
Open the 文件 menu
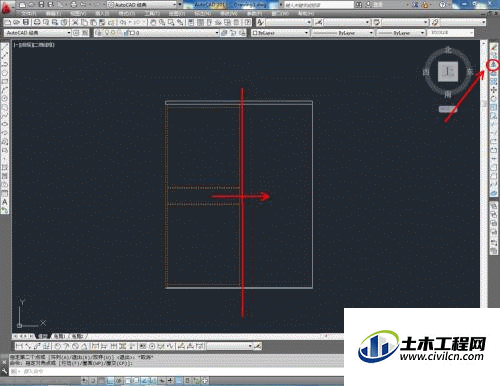point(28,13)
